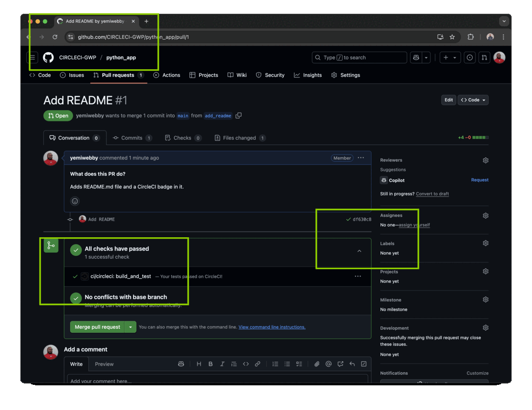The image size is (532, 410).
Task: Click the GitHub logo icon
Action: tap(48, 57)
